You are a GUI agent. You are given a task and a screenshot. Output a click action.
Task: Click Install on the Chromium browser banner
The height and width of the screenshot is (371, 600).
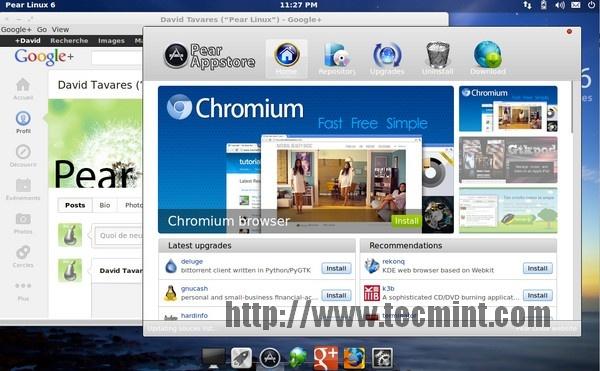pos(406,221)
